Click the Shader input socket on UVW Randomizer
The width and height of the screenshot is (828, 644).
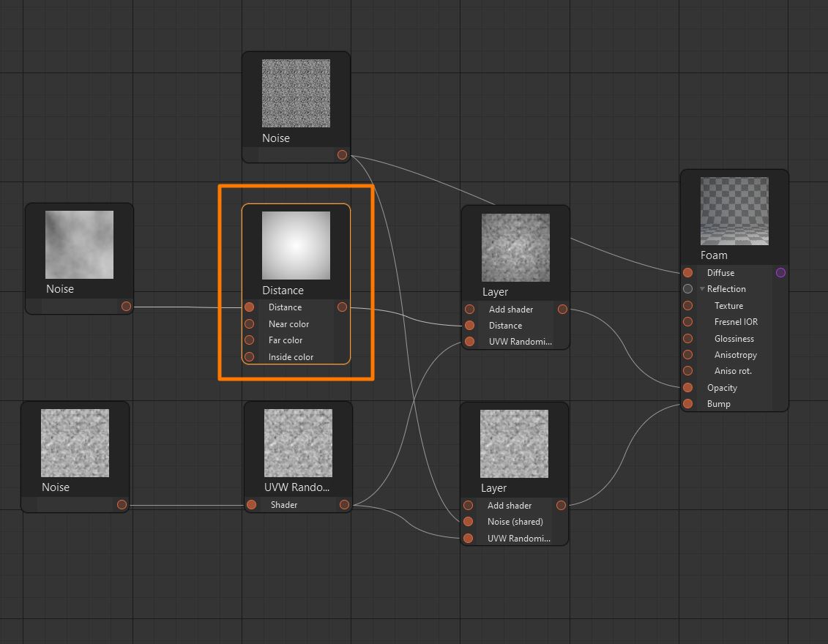251,504
